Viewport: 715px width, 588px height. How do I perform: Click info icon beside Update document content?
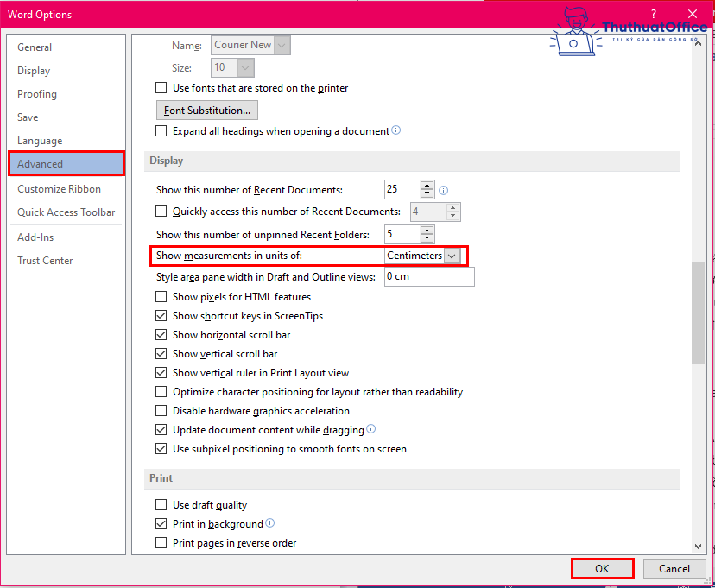tap(371, 429)
